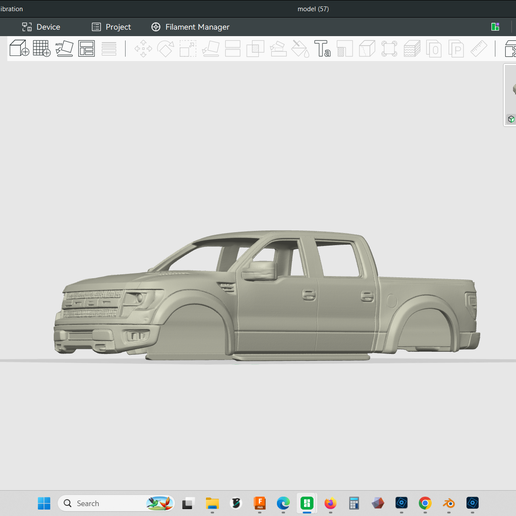
Task: Open the Text shape tool
Action: click(x=322, y=49)
